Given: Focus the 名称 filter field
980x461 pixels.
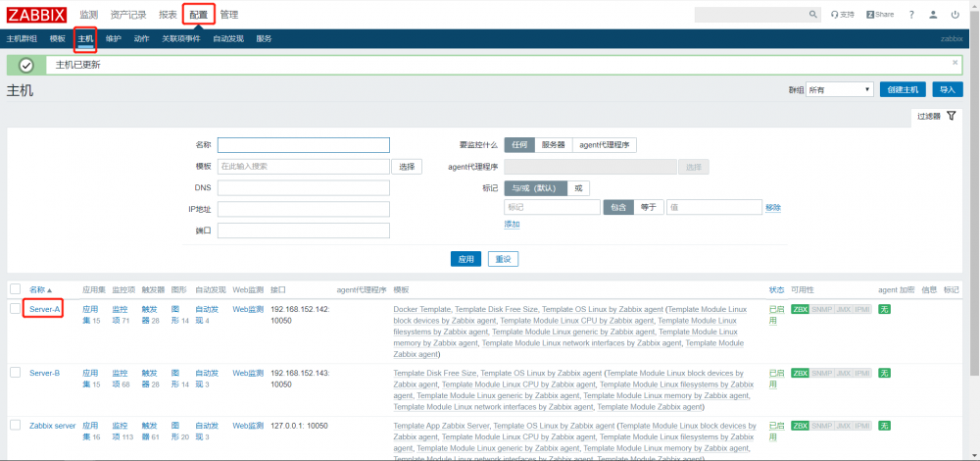Looking at the screenshot, I should (x=304, y=145).
